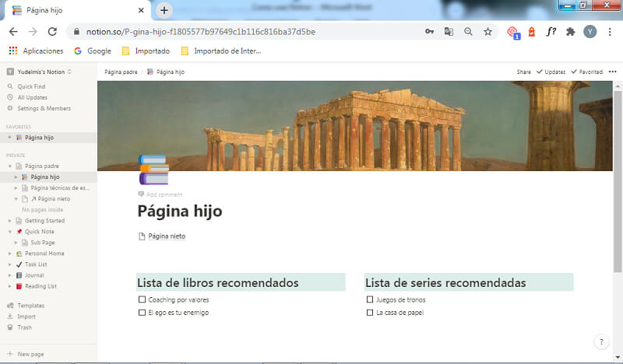
Task: Bookmark this page with the star icon
Action: (487, 32)
